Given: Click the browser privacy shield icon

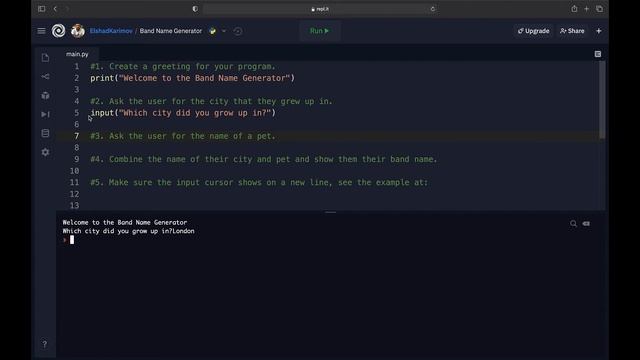Looking at the screenshot, I should click(x=195, y=9).
